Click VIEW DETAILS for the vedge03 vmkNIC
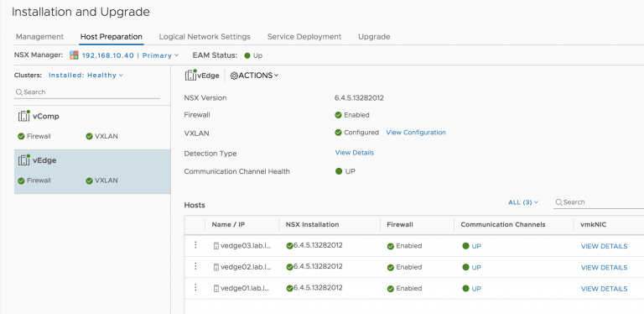Image resolution: width=644 pixels, height=314 pixels. (x=604, y=246)
